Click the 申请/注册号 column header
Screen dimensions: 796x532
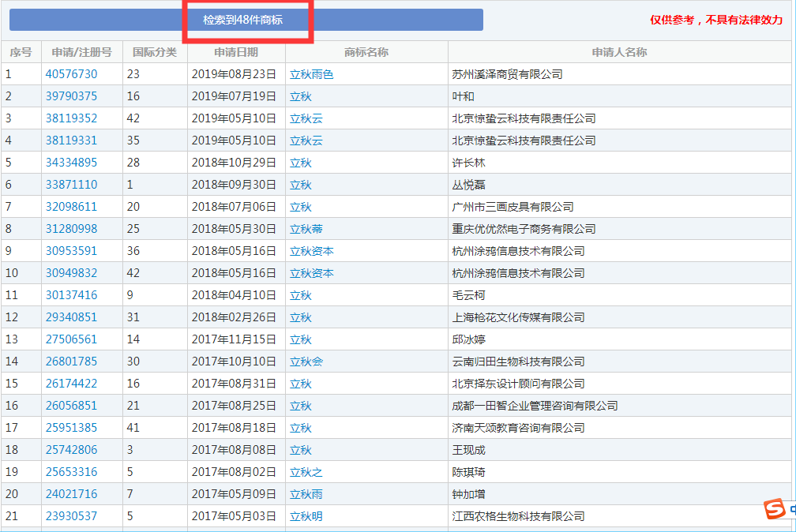[81, 52]
